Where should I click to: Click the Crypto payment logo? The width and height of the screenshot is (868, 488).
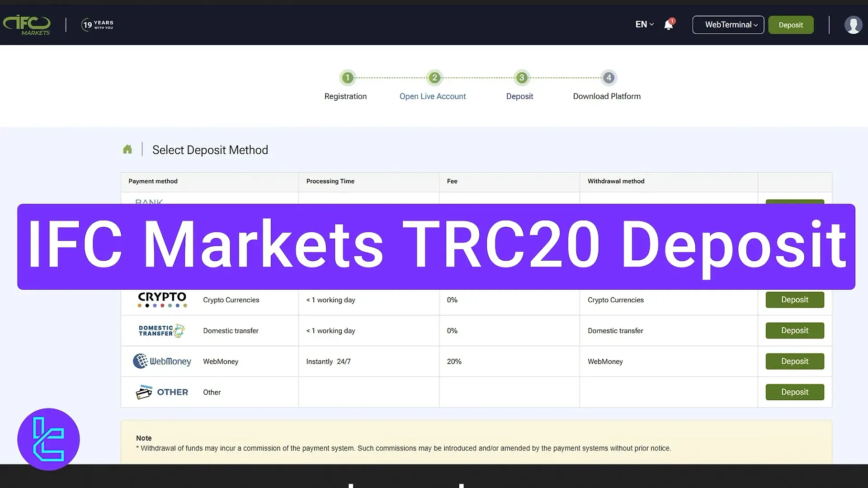162,300
